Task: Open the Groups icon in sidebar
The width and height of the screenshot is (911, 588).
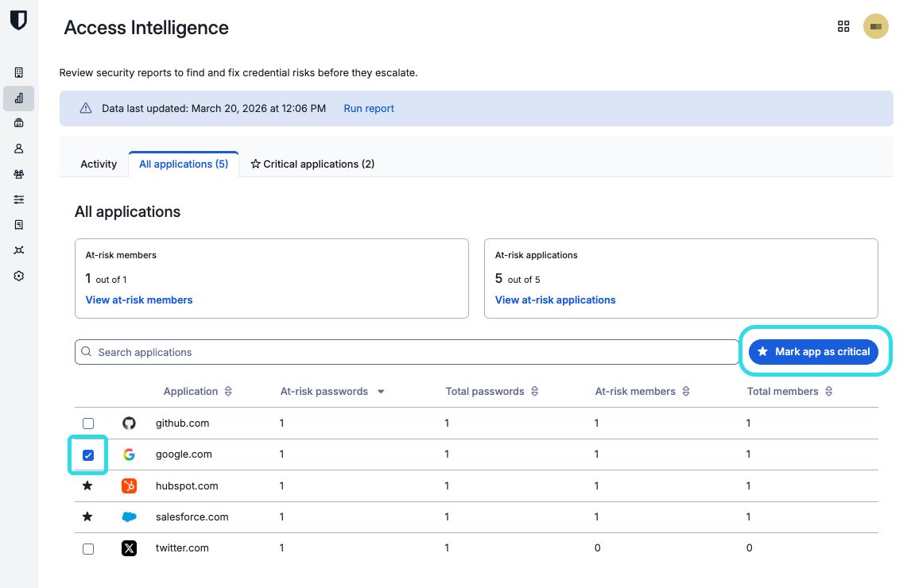Action: (19, 174)
